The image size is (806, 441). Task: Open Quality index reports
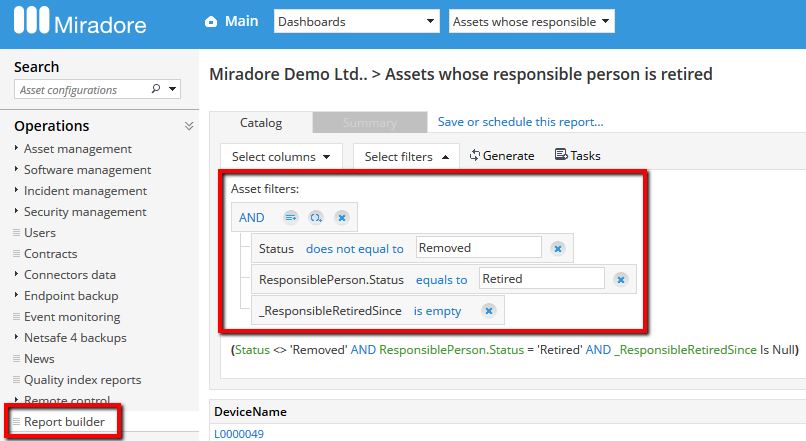click(82, 380)
